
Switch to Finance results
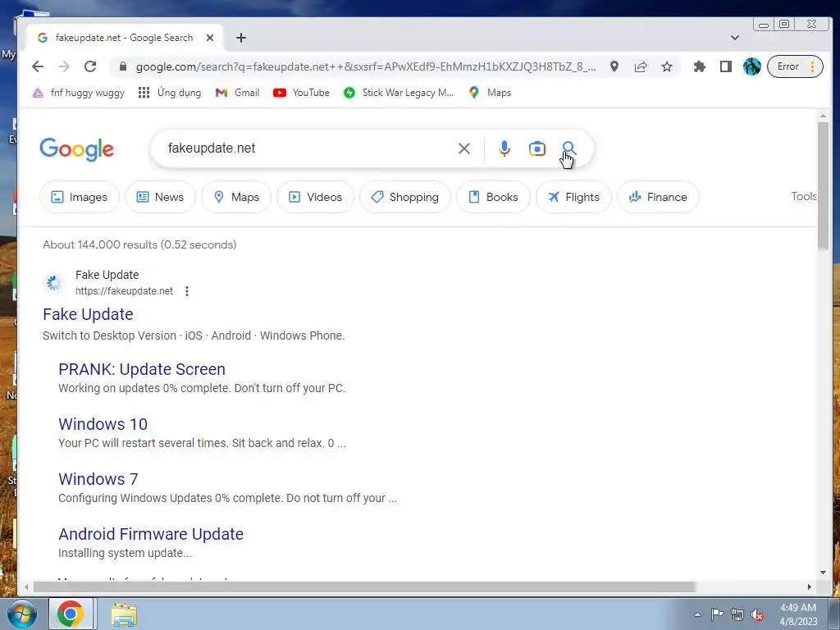[x=658, y=197]
